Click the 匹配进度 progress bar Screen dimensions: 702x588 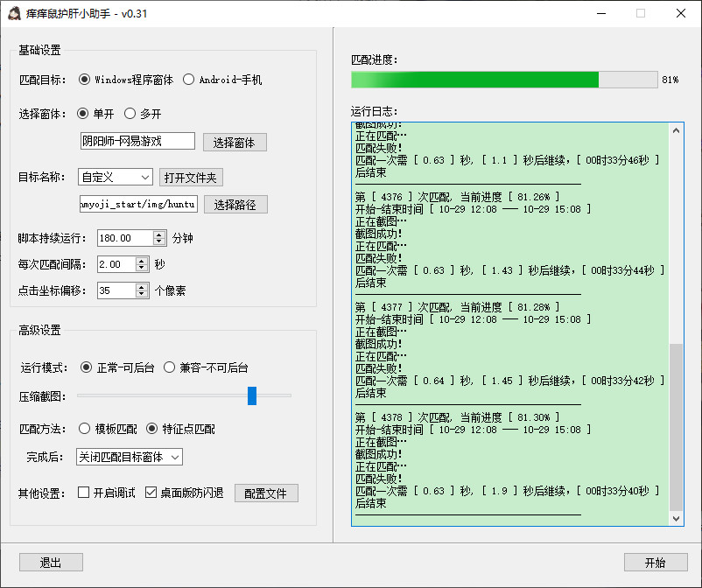point(504,80)
